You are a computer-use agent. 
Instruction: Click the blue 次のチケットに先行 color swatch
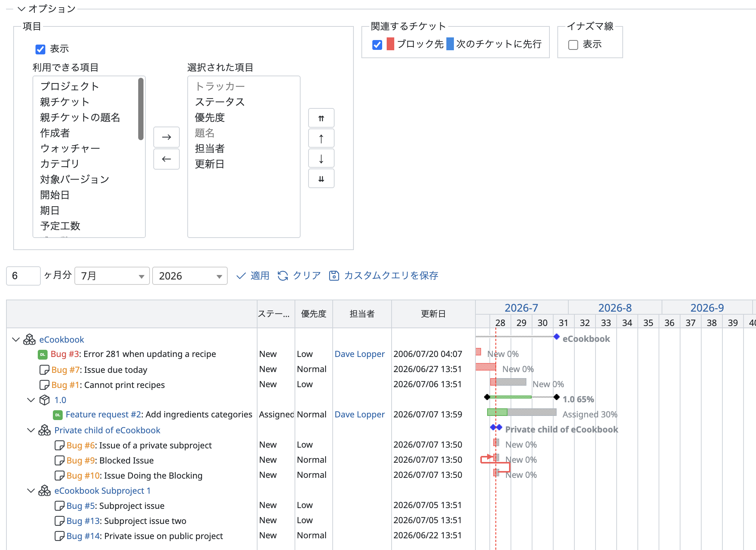coord(450,44)
